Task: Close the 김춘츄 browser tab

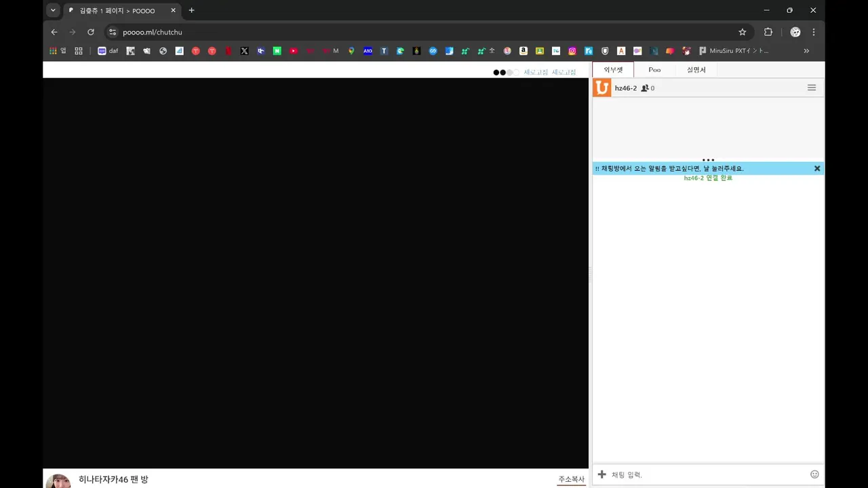Action: tap(173, 11)
